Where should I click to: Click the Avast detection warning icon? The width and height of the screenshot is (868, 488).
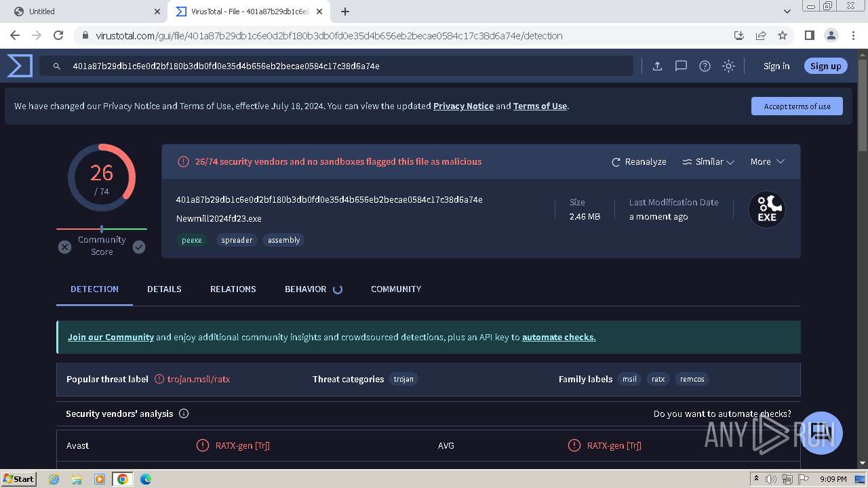coord(202,445)
